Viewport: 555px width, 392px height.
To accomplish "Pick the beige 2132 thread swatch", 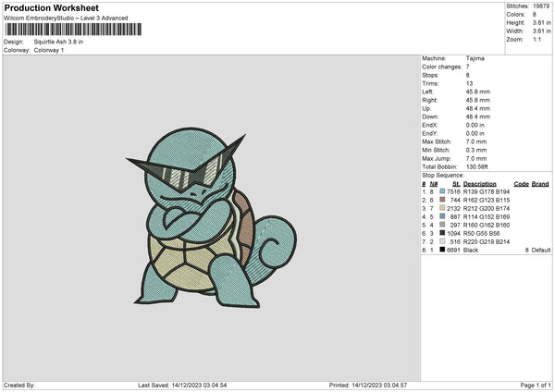I will click(x=442, y=208).
